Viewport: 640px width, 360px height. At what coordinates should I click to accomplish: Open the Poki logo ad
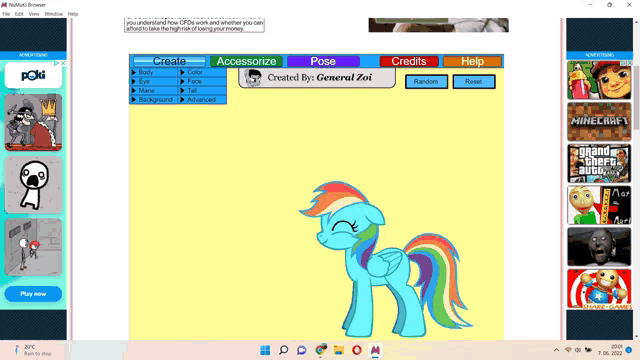[33, 75]
